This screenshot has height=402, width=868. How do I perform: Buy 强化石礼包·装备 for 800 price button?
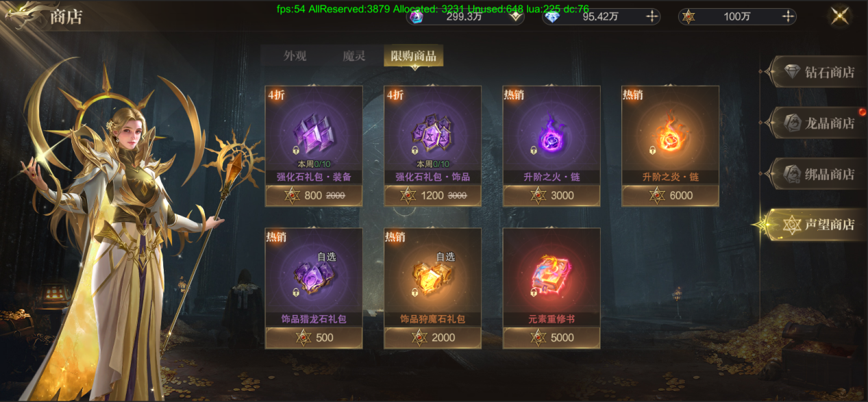click(x=314, y=195)
